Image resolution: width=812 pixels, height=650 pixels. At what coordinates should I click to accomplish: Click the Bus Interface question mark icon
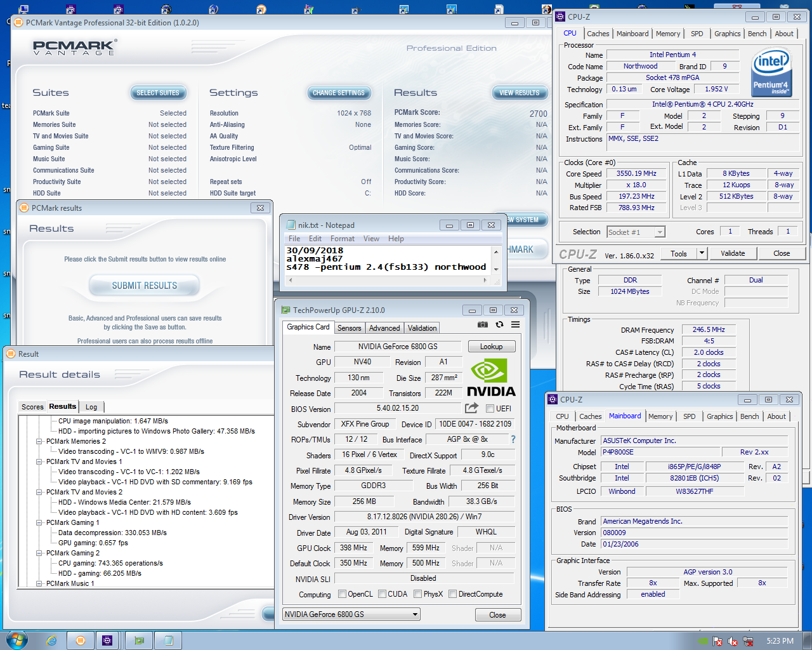[x=513, y=439]
